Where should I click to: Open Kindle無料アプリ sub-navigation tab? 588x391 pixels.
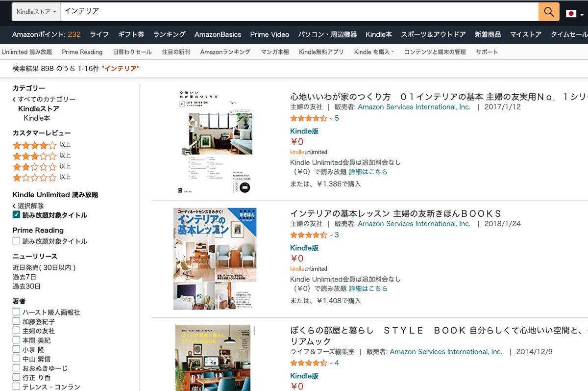(321, 52)
